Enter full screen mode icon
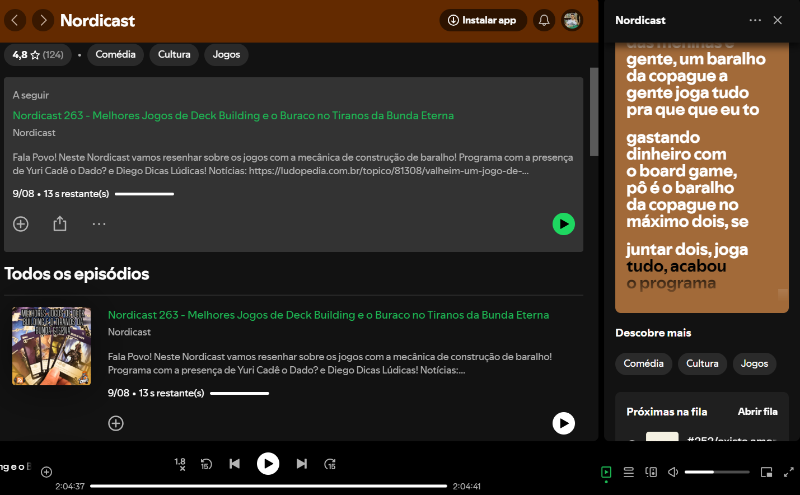The image size is (800, 495). 789,472
